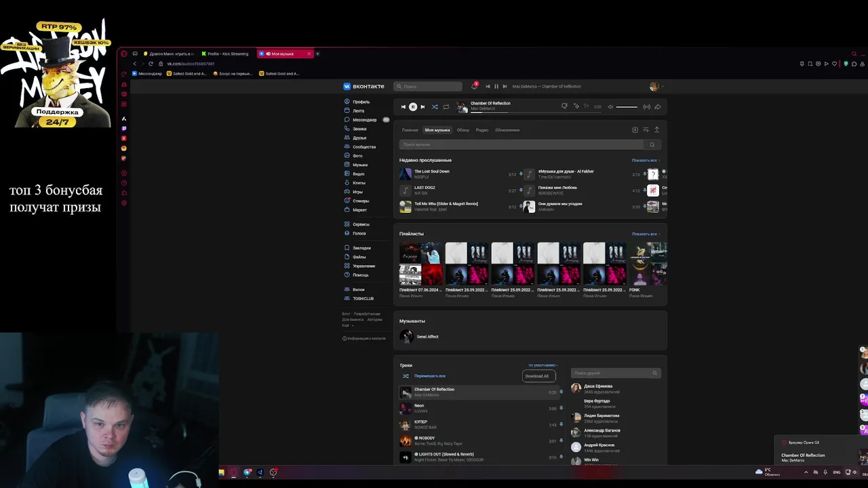Open the Плейлист 07.06.2024 thumbnail
The image size is (868, 488).
(420, 264)
